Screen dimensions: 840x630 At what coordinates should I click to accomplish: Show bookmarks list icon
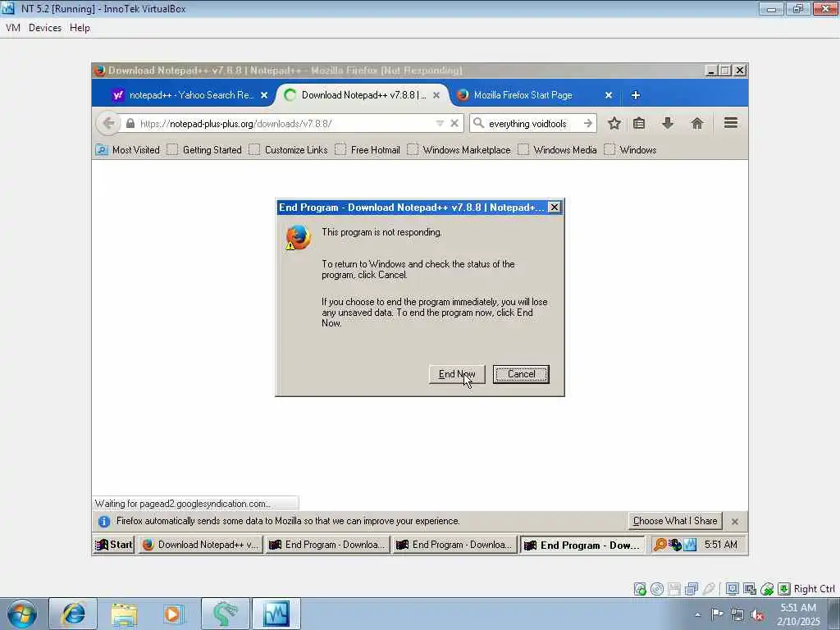click(638, 124)
